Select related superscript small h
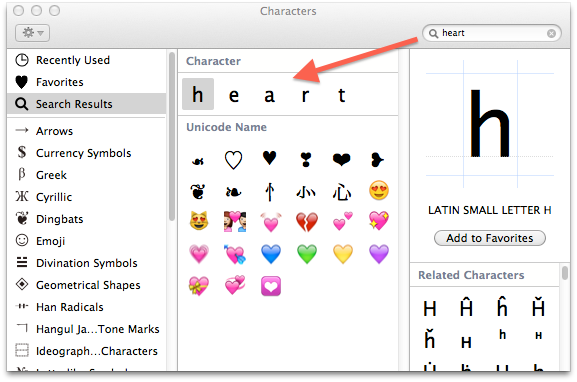This screenshot has height=382, width=577. (x=502, y=335)
